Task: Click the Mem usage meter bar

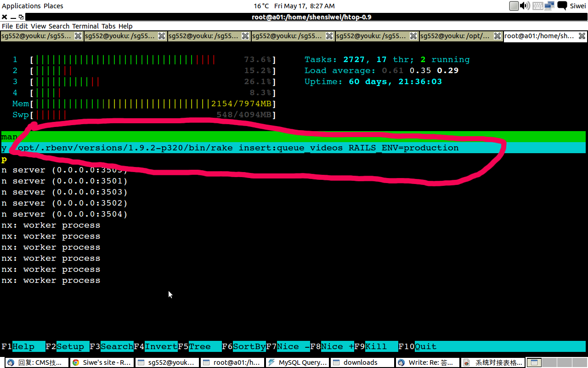Action: [x=138, y=103]
